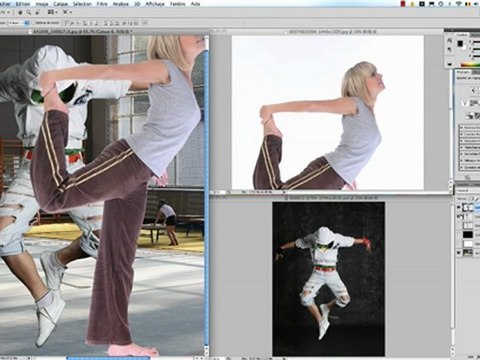Click the red menu bar status icon
Screen dimensions: 480x360
pos(403,4)
